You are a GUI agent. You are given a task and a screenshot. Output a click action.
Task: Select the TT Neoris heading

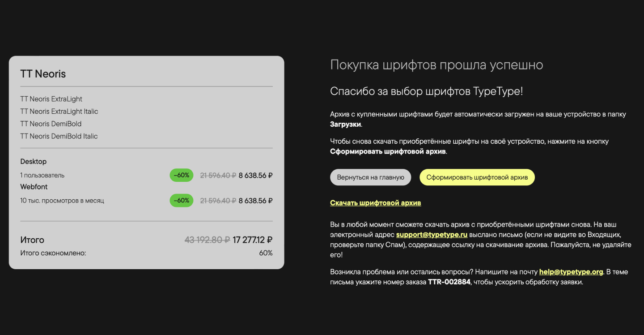point(43,74)
